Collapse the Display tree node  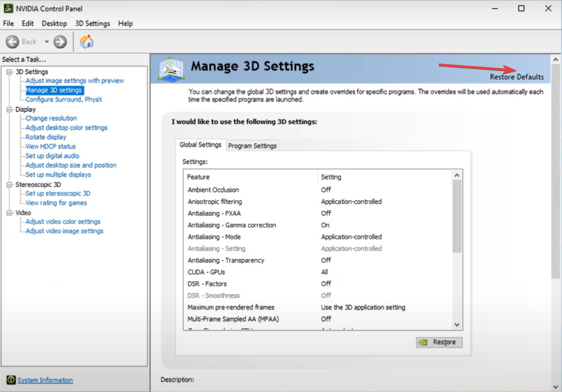point(9,110)
